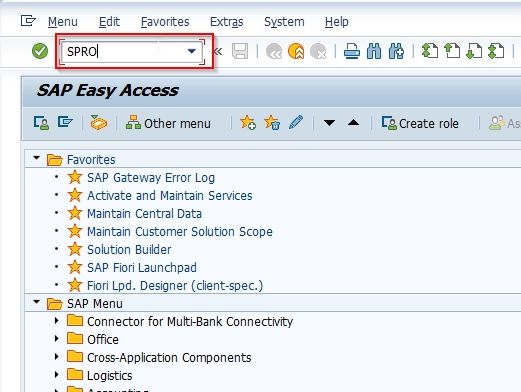The width and height of the screenshot is (521, 392).
Task: Open Activate and Maintain Services favorite
Action: [x=170, y=196]
